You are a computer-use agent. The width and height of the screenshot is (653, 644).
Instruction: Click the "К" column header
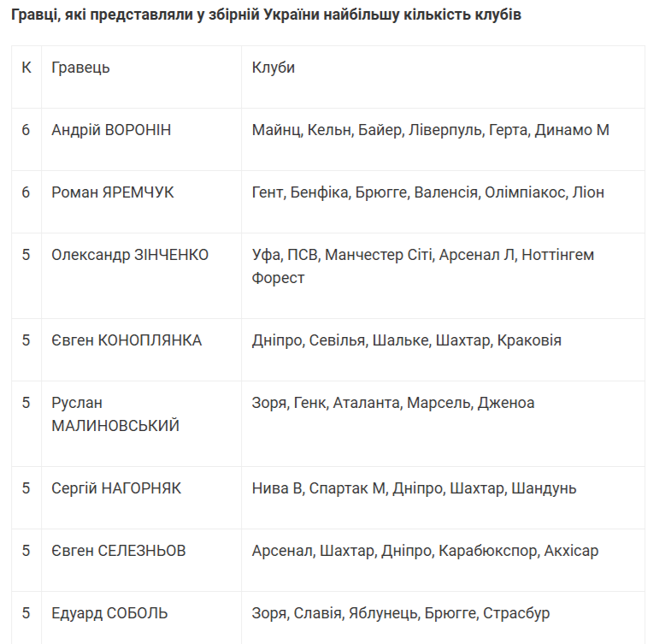(x=26, y=68)
